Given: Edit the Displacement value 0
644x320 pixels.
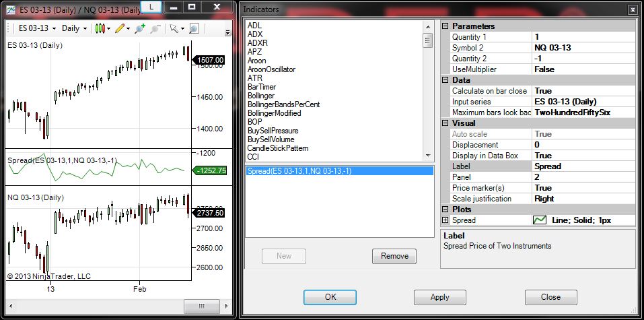Looking at the screenshot, I should point(583,145).
